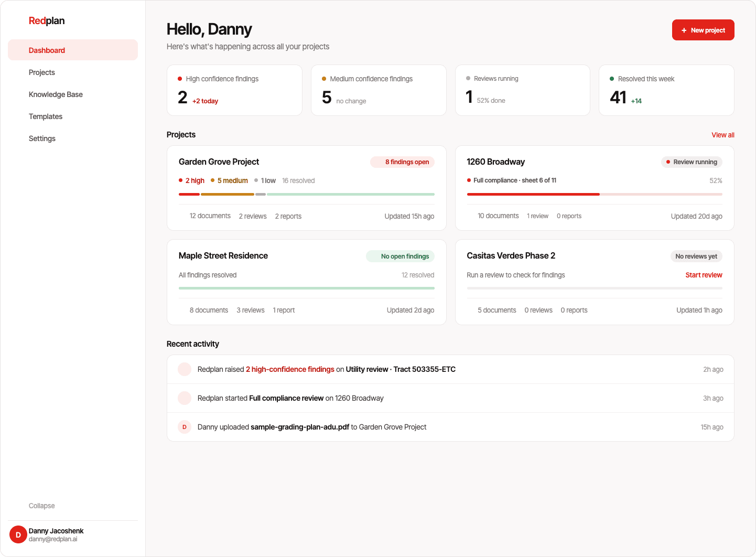The image size is (756, 557).
Task: Click the "No reviews yet" badge
Action: click(x=696, y=256)
